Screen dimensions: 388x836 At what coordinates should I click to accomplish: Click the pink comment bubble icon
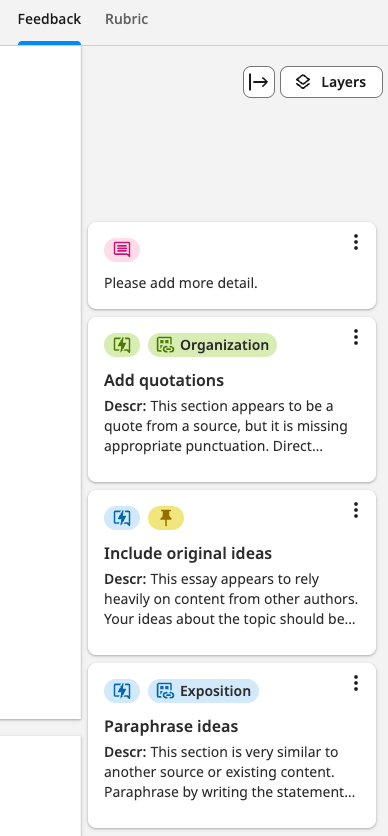(x=122, y=250)
